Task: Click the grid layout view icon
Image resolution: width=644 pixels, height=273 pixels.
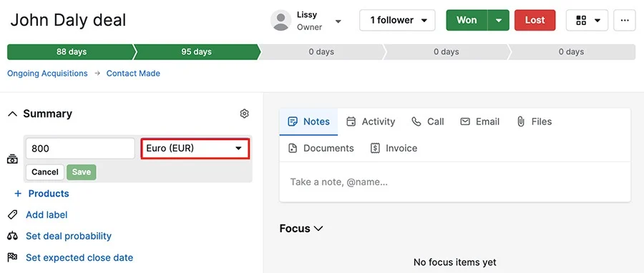Action: (581, 21)
